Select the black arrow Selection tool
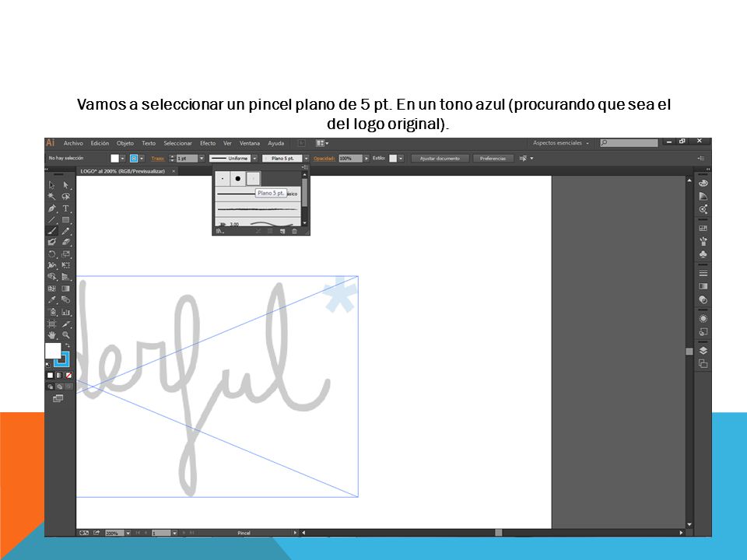The image size is (747, 560). [x=52, y=185]
